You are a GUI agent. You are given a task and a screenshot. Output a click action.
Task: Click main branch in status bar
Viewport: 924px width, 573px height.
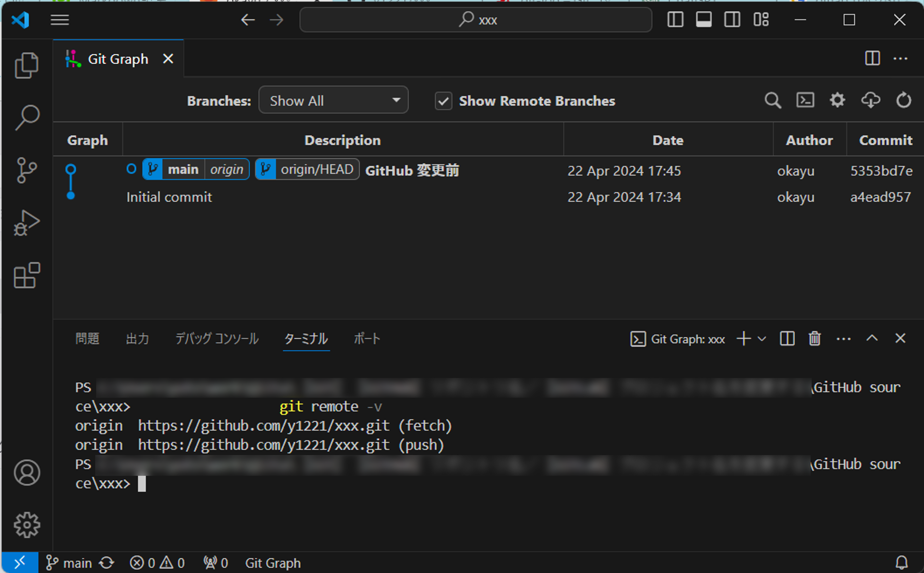69,563
